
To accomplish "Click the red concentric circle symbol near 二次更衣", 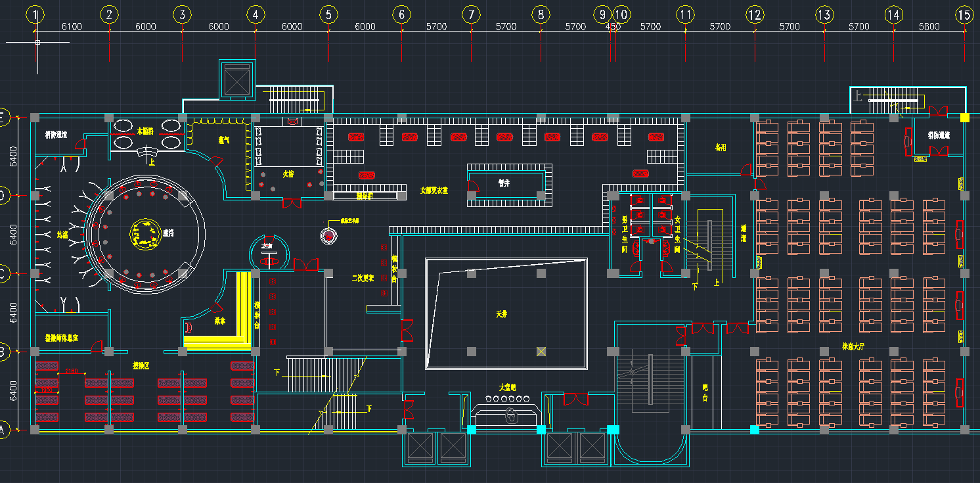I will point(328,235).
